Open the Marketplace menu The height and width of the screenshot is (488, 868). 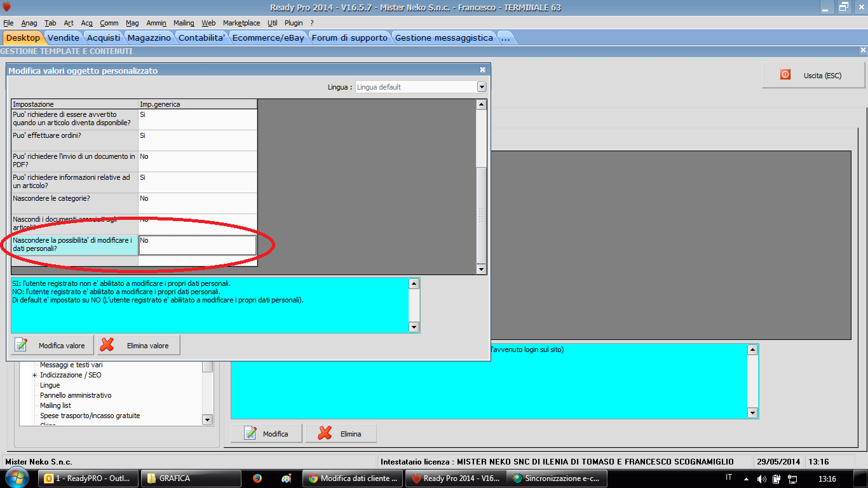click(x=241, y=23)
